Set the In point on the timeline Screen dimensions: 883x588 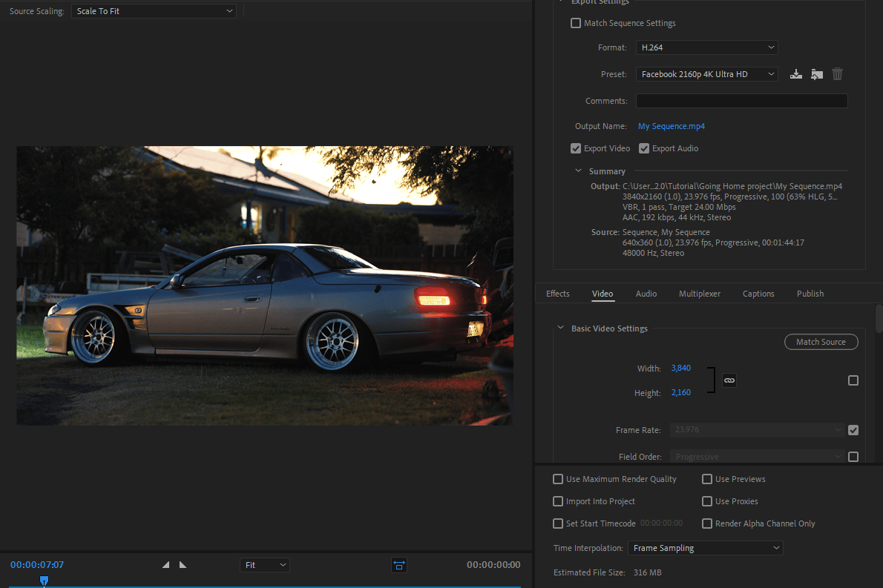coord(166,564)
